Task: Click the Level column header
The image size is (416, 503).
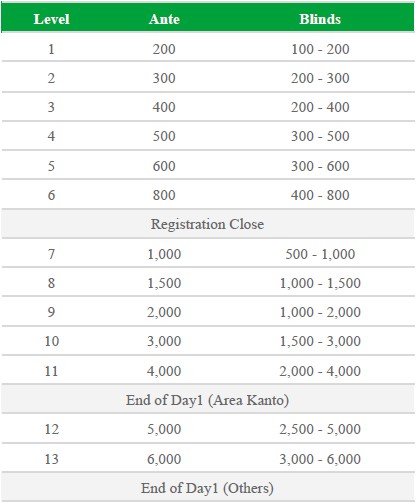Action: [x=51, y=19]
